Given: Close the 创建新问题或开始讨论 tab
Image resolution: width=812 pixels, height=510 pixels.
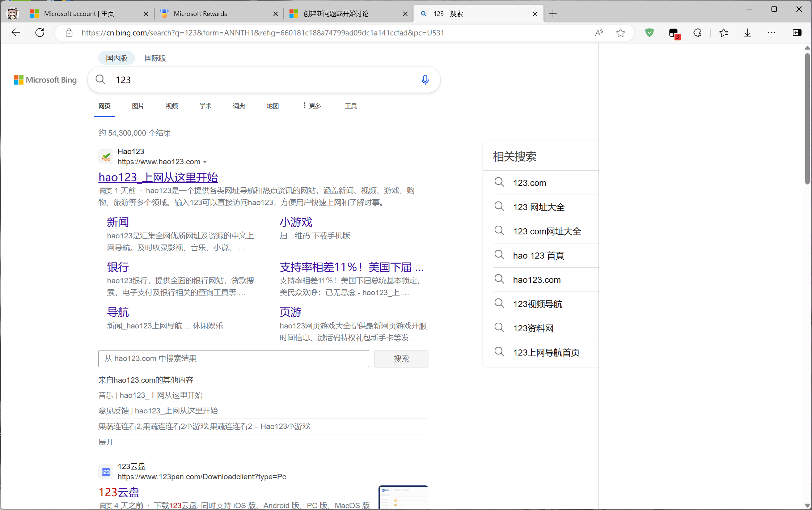Looking at the screenshot, I should [x=405, y=14].
